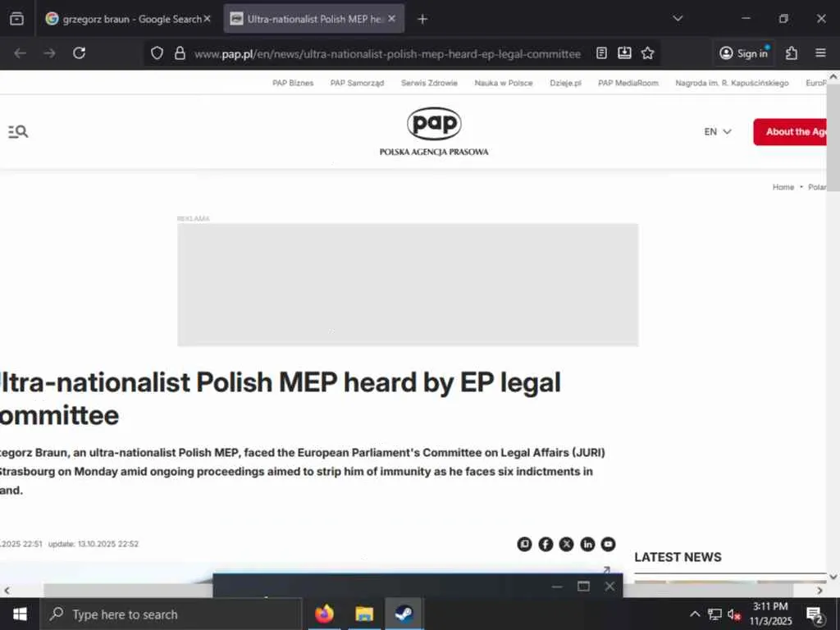840x630 pixels.
Task: Click the Sign in button
Action: point(744,53)
